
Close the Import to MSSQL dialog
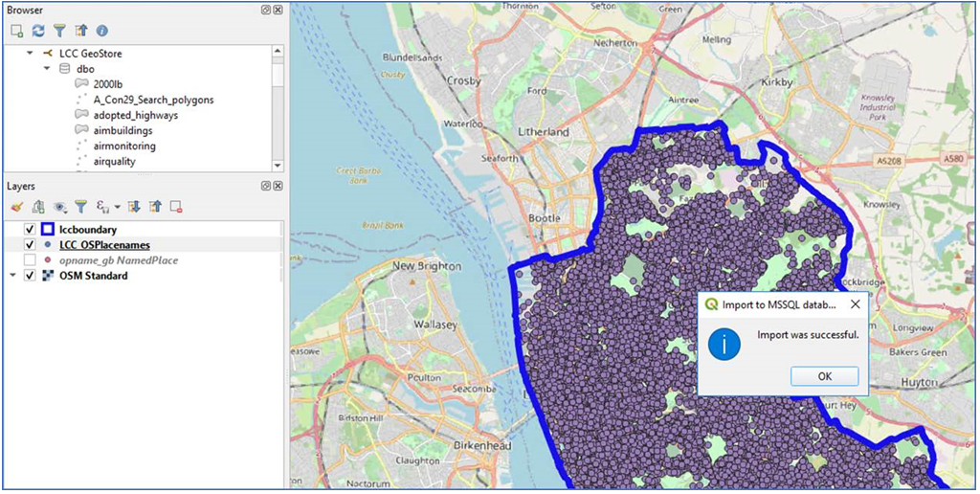pos(855,304)
